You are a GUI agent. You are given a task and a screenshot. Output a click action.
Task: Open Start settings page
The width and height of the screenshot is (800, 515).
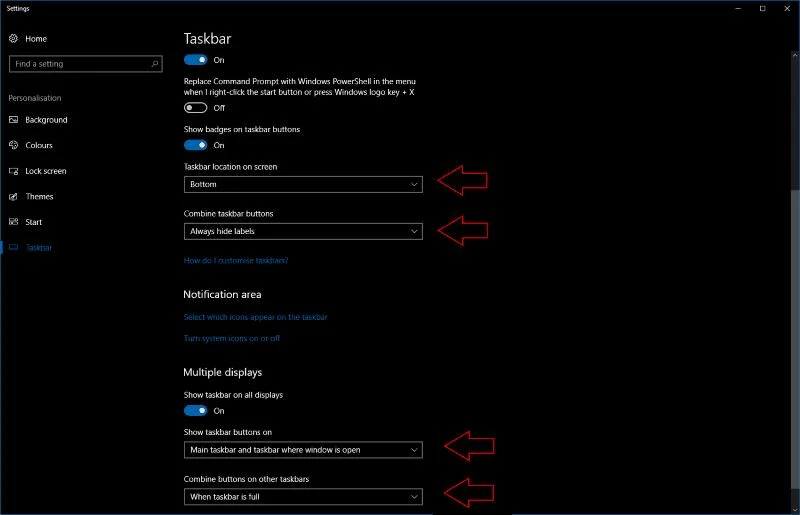point(34,222)
